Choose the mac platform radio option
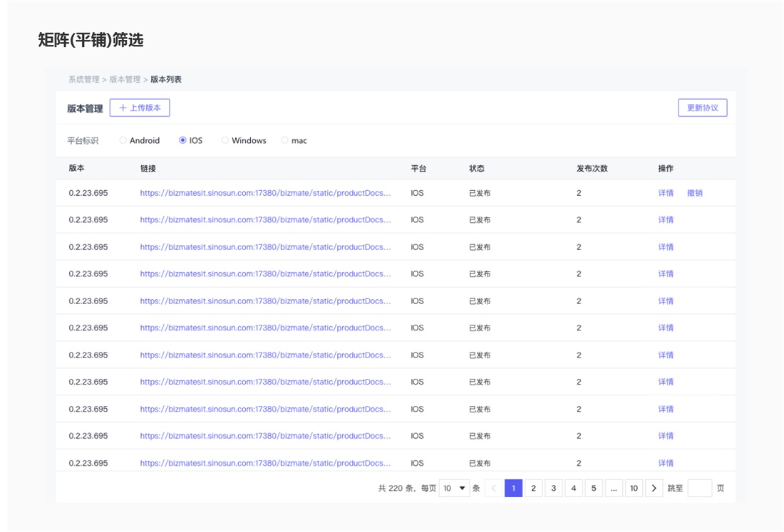784x532 pixels. (285, 140)
